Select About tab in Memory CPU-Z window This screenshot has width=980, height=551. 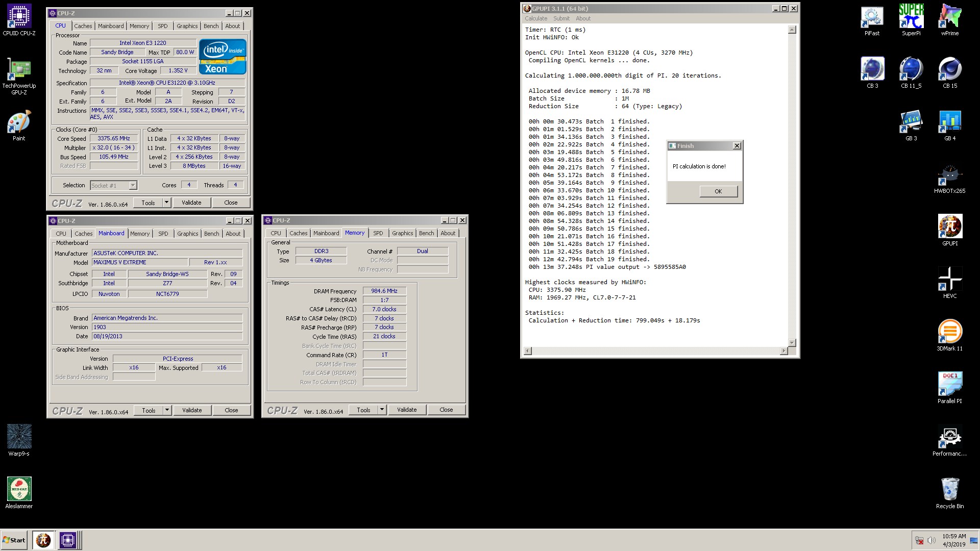(448, 233)
